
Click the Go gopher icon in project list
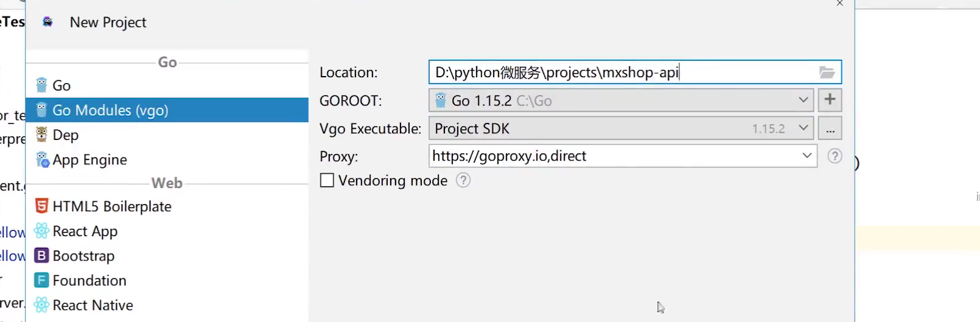click(x=41, y=85)
